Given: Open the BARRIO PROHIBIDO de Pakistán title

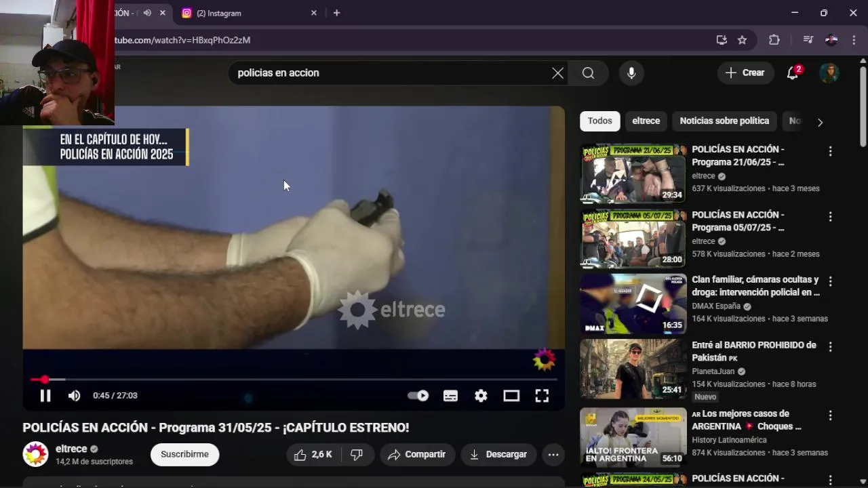Looking at the screenshot, I should coord(754,351).
